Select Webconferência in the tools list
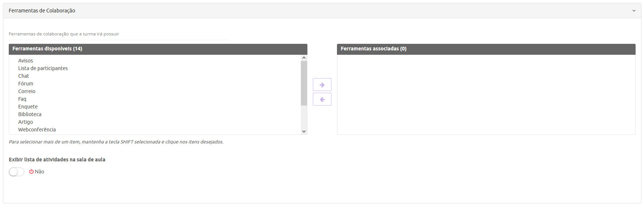 (37, 130)
